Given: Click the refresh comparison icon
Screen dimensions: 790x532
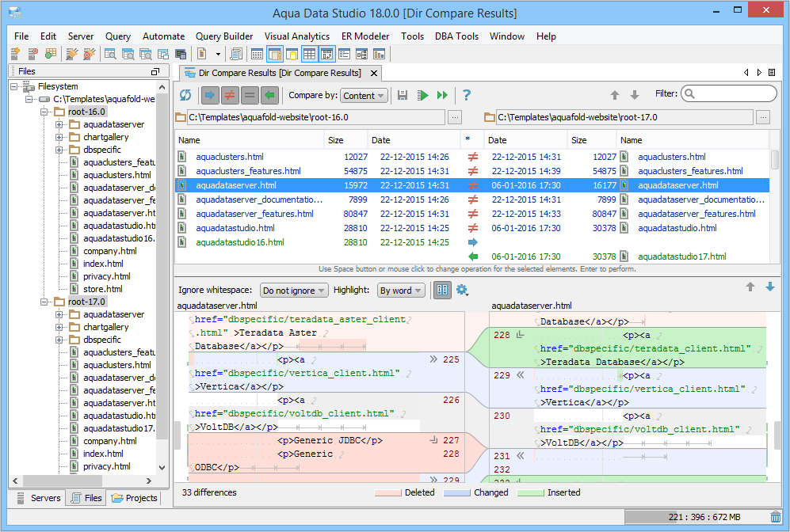Looking at the screenshot, I should tap(185, 95).
